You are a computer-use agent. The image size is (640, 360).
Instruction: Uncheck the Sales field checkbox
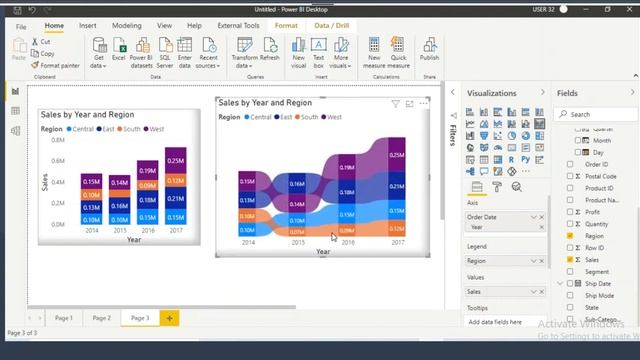click(570, 259)
